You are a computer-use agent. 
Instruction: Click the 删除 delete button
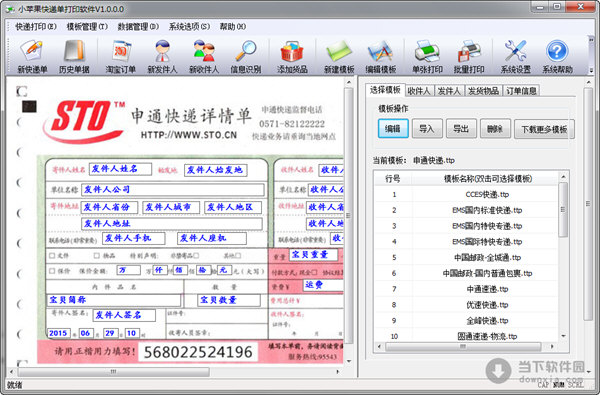click(x=495, y=129)
